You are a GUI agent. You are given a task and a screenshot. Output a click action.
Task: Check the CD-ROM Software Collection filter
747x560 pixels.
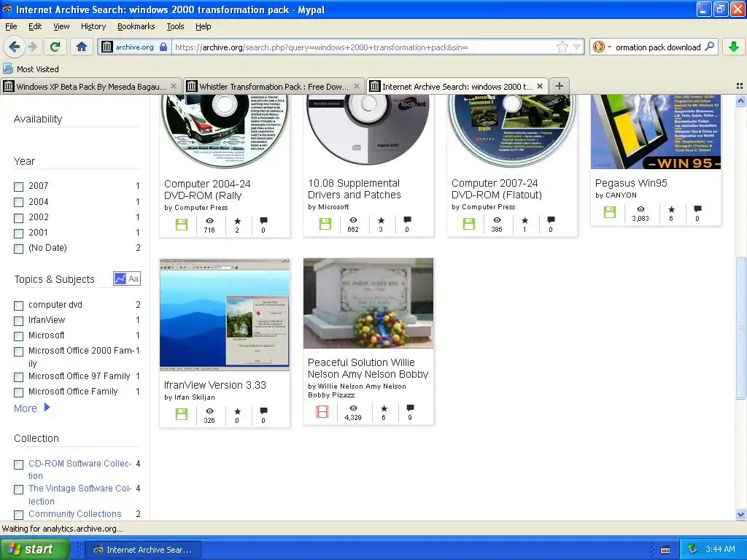(18, 464)
